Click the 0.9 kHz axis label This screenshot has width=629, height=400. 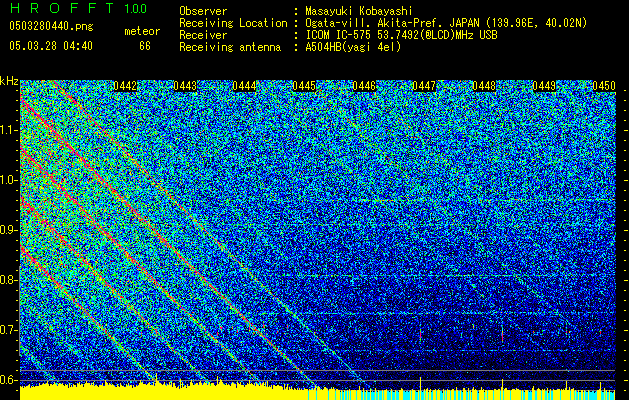tap(8, 230)
